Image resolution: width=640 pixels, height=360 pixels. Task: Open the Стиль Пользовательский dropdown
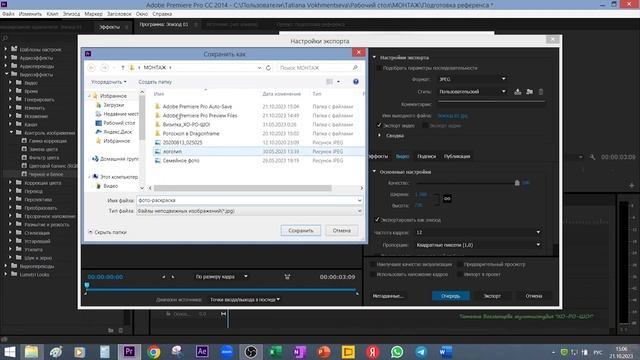pyautogui.click(x=472, y=92)
